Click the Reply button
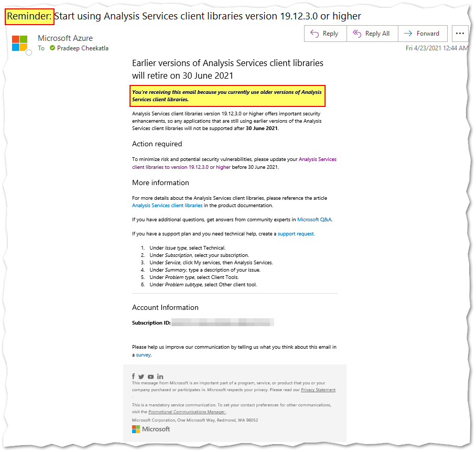 tap(326, 34)
